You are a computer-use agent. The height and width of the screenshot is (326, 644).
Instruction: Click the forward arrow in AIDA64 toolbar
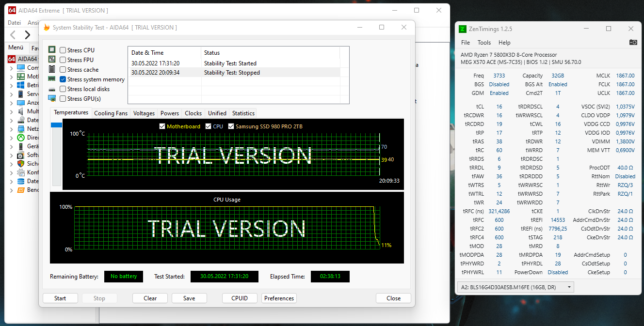tap(28, 34)
